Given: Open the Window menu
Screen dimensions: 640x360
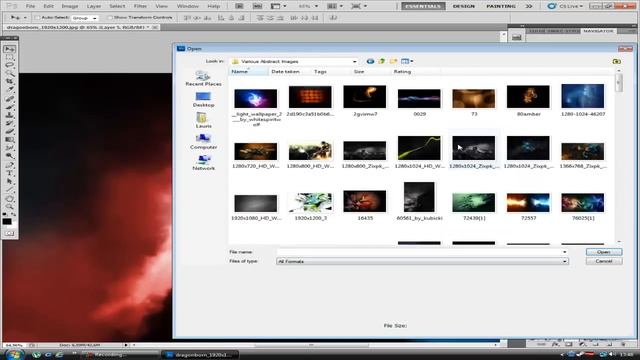Looking at the screenshot, I should click(x=187, y=6).
